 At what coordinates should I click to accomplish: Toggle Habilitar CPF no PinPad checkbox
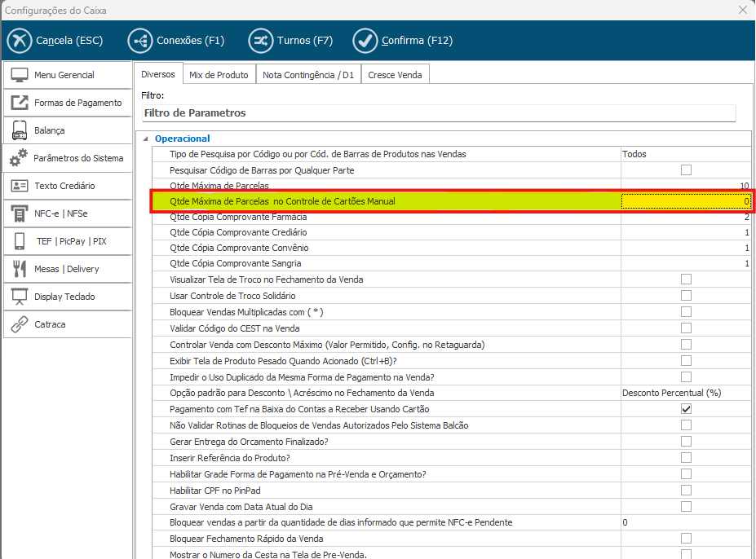click(686, 490)
